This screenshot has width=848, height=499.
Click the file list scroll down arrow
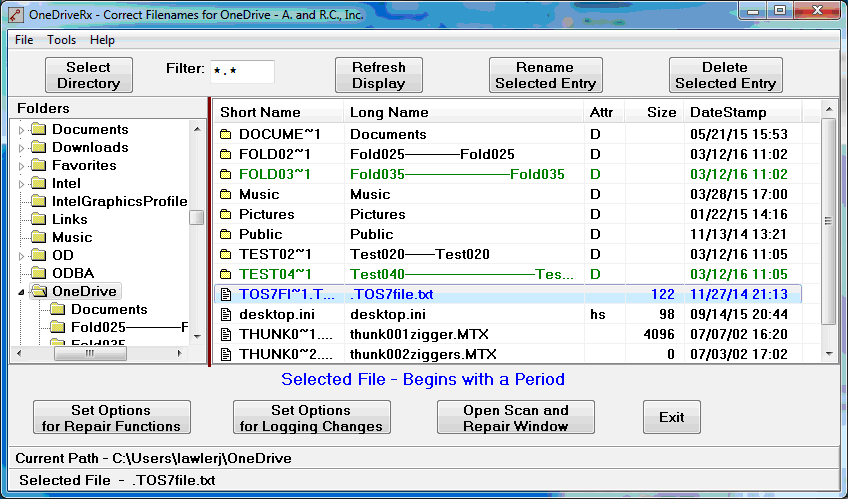pos(829,354)
